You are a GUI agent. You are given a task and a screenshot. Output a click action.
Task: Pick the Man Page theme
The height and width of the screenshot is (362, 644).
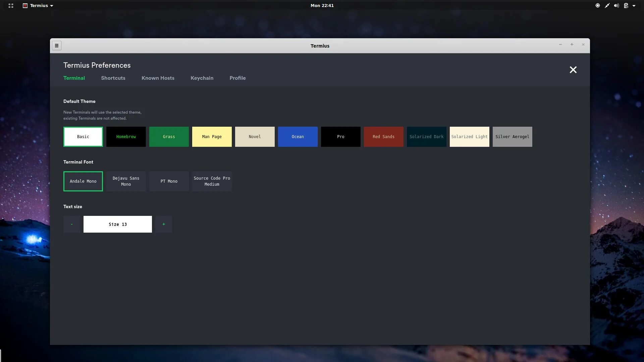(x=212, y=137)
